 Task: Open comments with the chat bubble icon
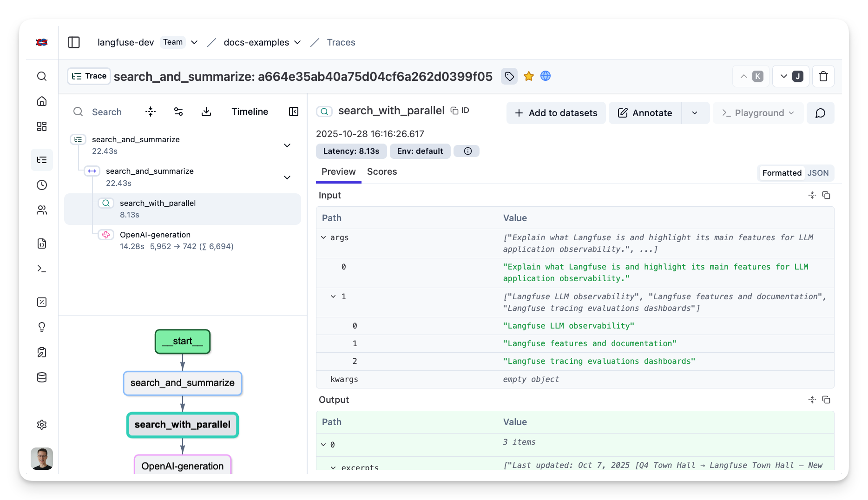820,113
